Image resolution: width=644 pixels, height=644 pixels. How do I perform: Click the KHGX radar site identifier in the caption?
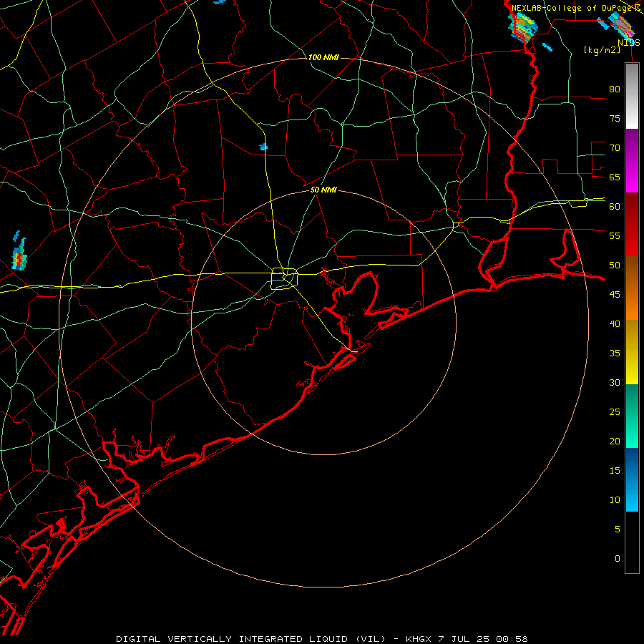coord(418,639)
